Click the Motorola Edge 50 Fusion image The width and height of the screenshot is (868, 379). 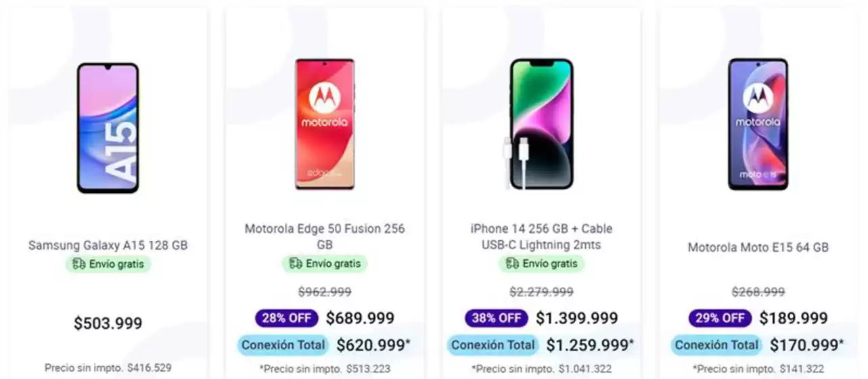324,124
